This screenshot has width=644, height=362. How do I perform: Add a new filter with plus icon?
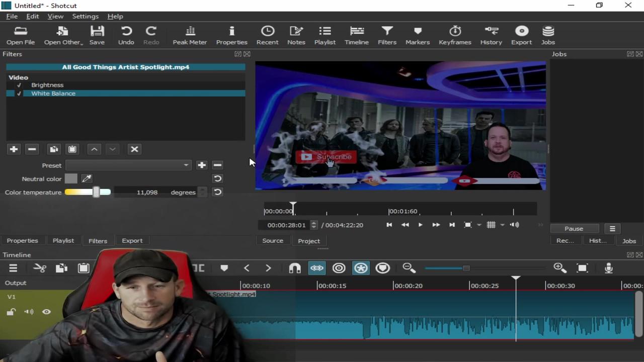[x=14, y=149]
